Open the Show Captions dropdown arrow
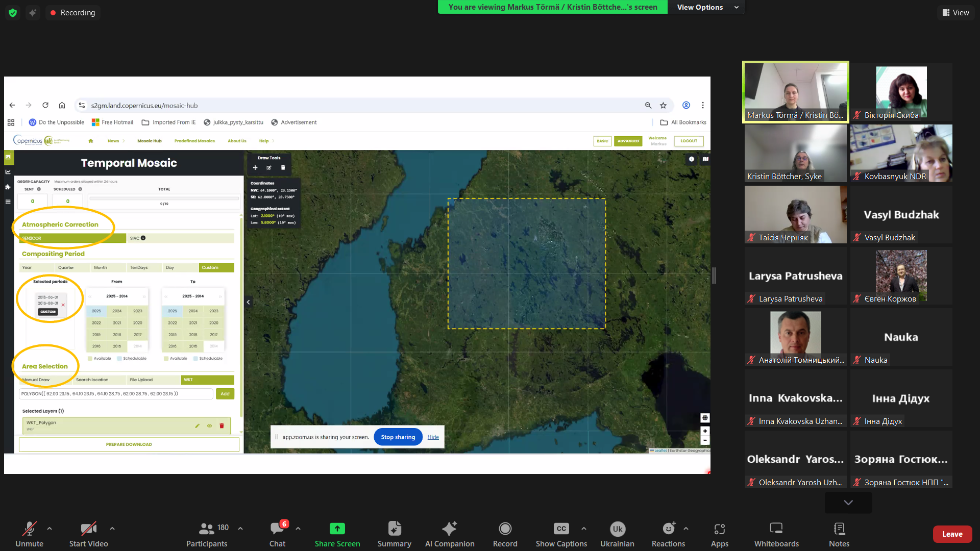 coord(583,529)
